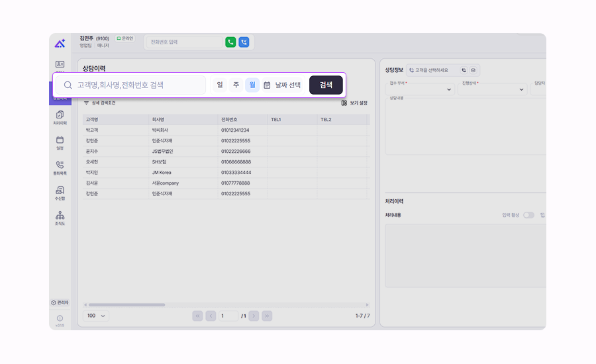Click the 상담내용 text area
This screenshot has width=596, height=364.
[x=466, y=126]
